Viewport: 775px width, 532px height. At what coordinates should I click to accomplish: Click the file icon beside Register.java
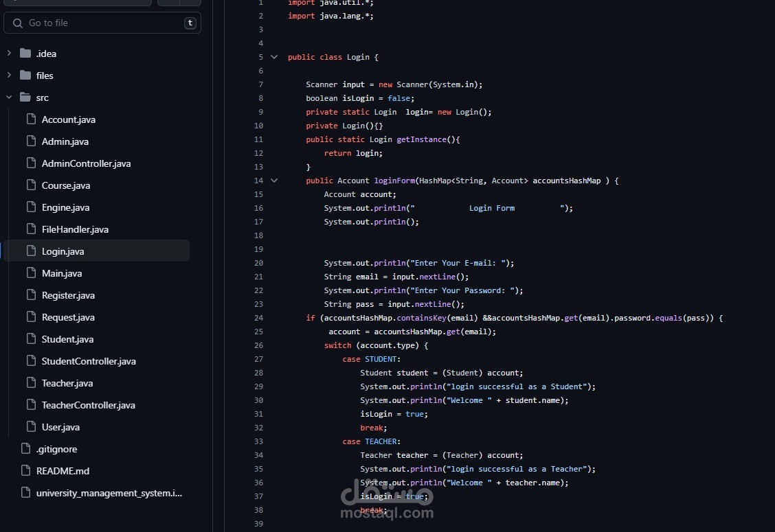point(31,294)
